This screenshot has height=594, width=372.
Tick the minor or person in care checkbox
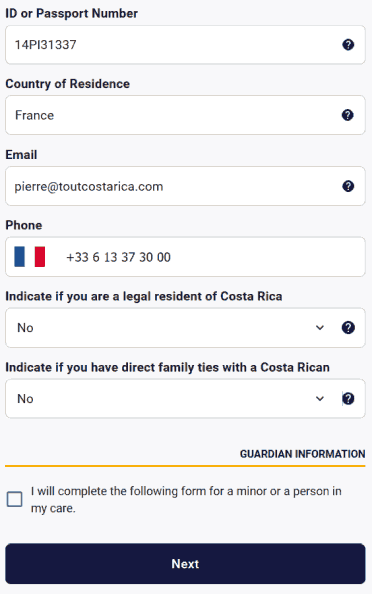click(15, 499)
